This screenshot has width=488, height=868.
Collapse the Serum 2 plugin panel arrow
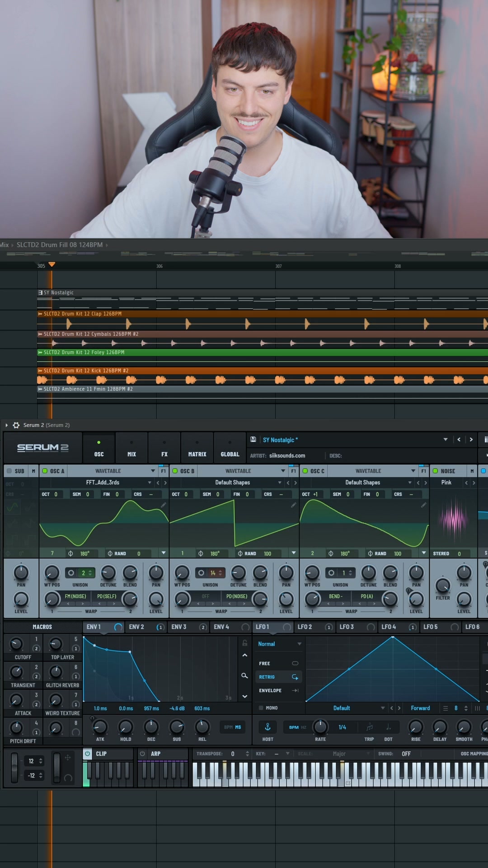6,425
